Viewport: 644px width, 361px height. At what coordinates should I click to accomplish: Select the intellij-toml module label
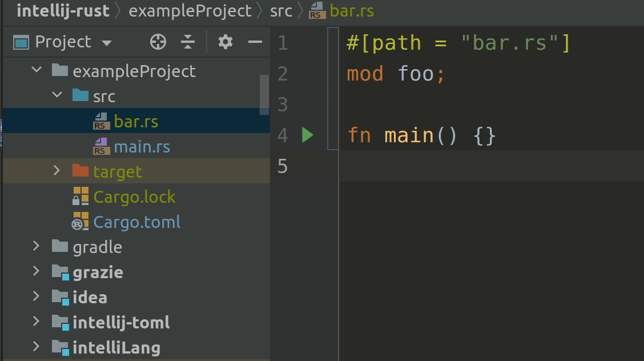tap(121, 323)
